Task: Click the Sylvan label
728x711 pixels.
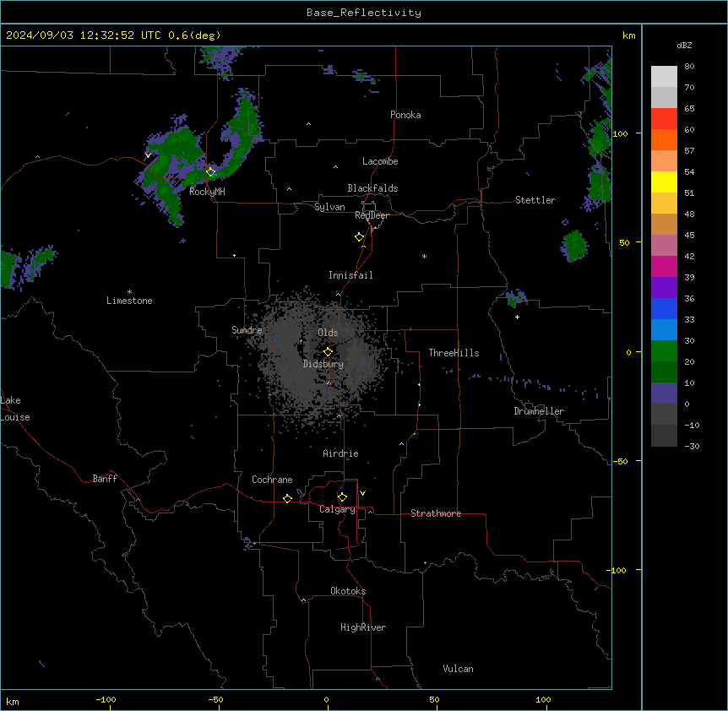Action: tap(329, 207)
